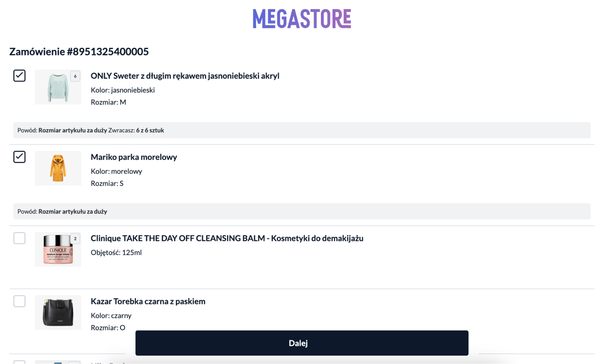This screenshot has height=364, width=604.
Task: Open Clinique TAKE THE DAY OFF title
Action: pyautogui.click(x=227, y=238)
